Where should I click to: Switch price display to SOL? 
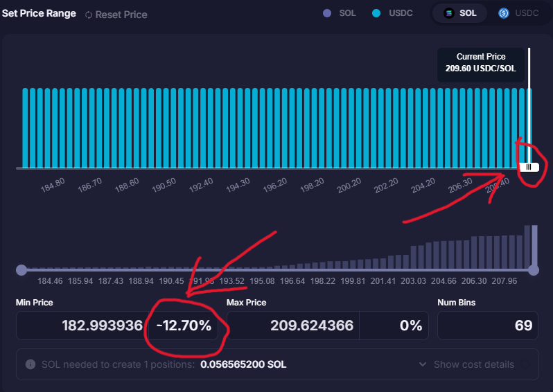[461, 13]
